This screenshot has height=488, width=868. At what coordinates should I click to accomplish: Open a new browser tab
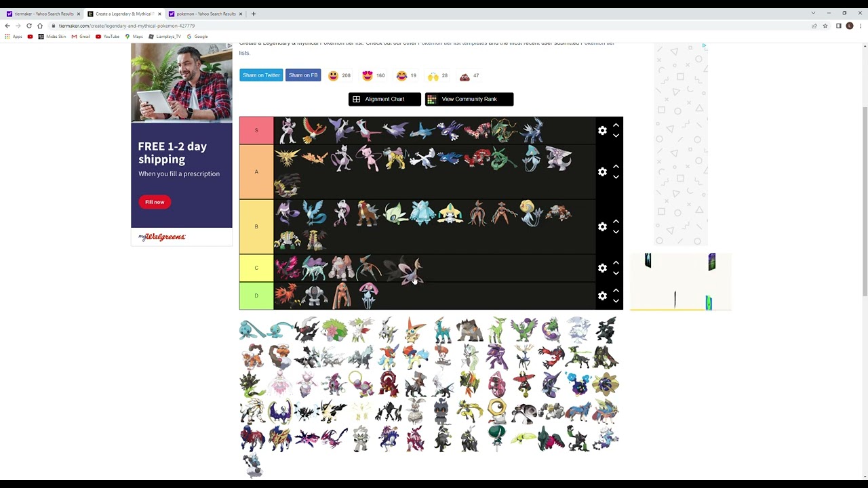click(x=254, y=14)
